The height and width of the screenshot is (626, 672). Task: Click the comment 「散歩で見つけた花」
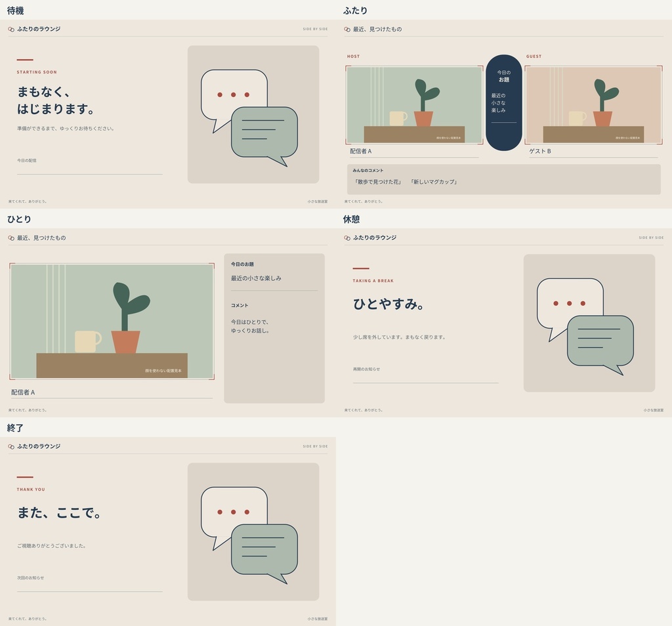pyautogui.click(x=377, y=182)
